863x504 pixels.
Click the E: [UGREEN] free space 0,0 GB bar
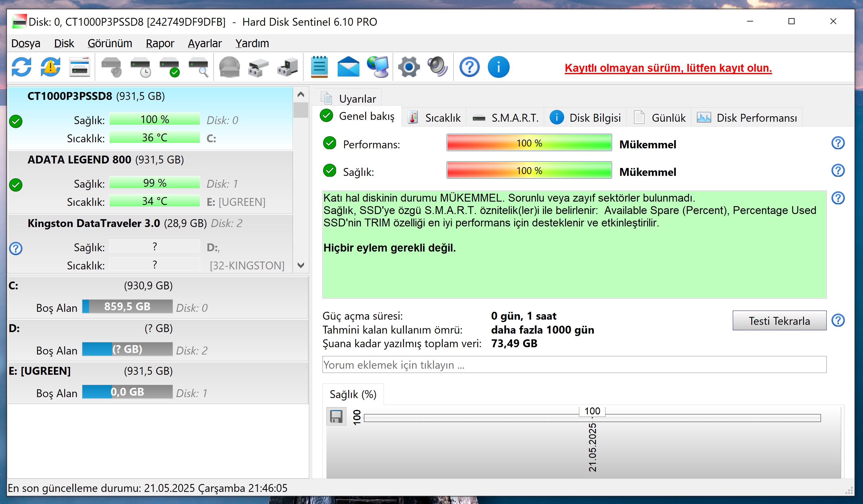tap(127, 392)
